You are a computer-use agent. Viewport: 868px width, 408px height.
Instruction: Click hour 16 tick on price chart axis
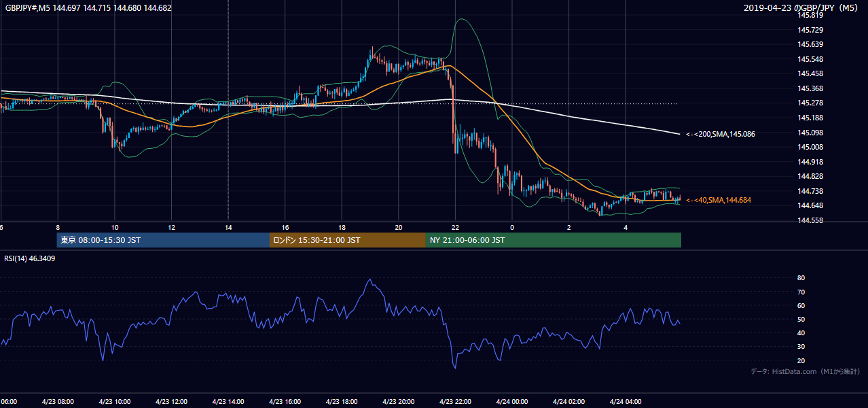(285, 228)
